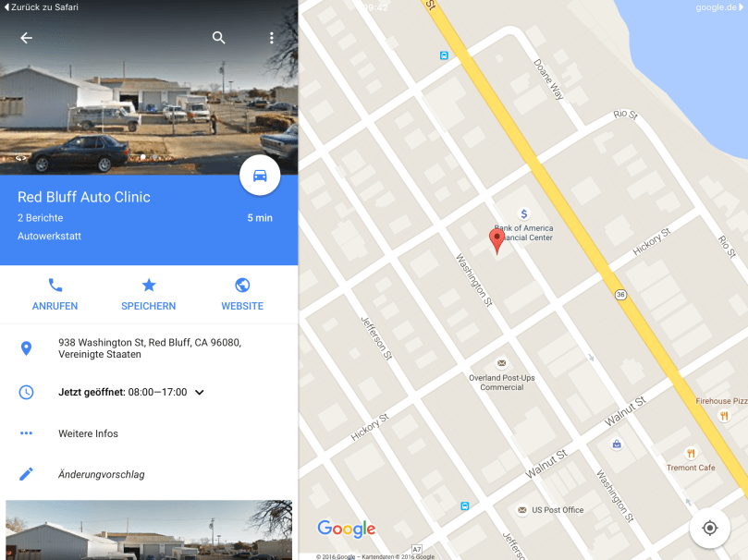Select the Tremont Cafe restaurant icon
Image resolution: width=748 pixels, height=560 pixels.
pyautogui.click(x=691, y=453)
